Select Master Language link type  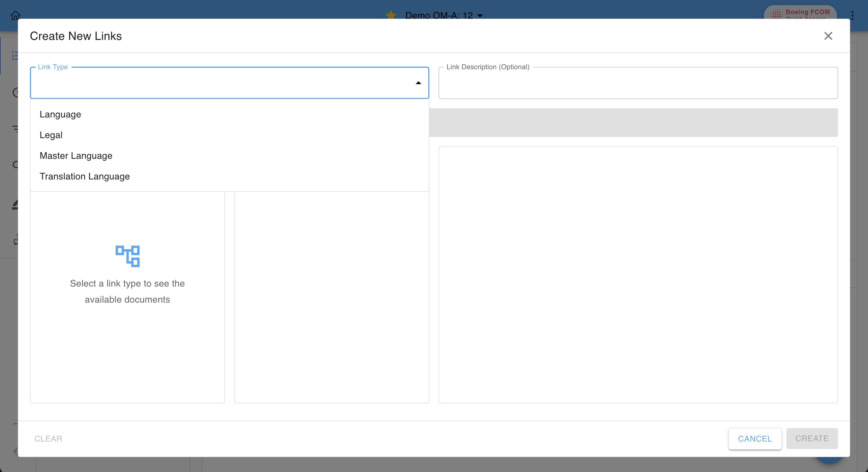point(76,156)
